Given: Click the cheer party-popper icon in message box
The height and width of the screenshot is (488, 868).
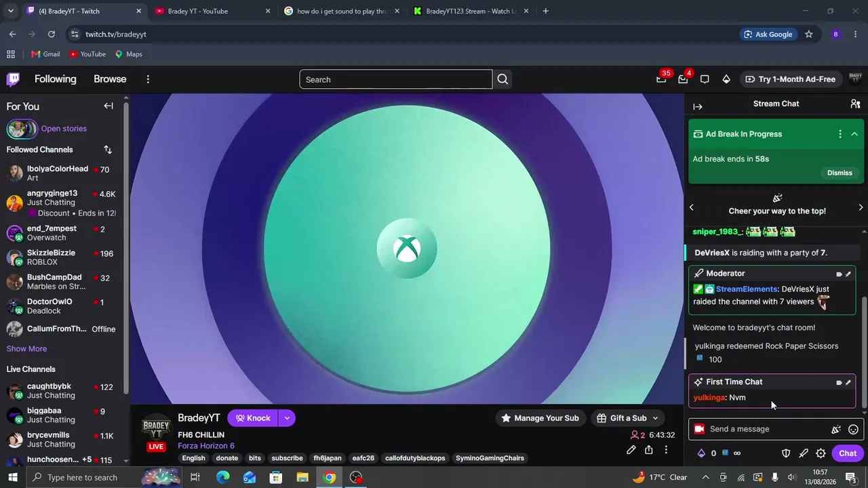Looking at the screenshot, I should tap(836, 429).
